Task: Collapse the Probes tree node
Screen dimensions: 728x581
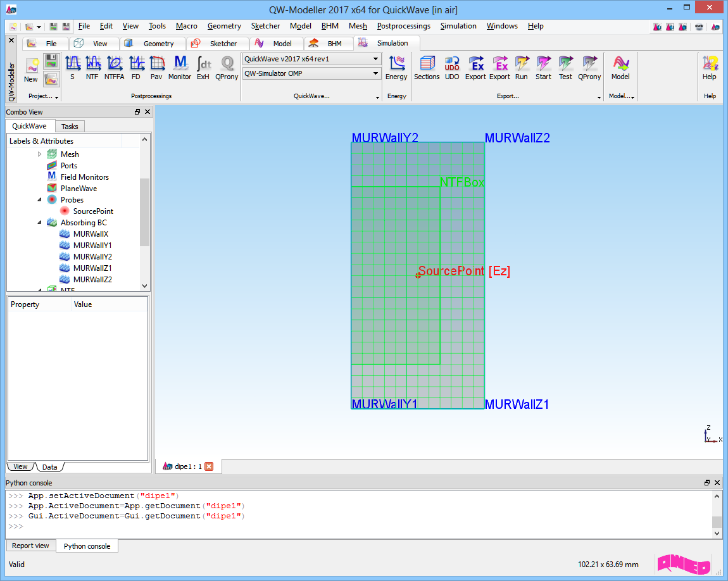Action: point(39,199)
